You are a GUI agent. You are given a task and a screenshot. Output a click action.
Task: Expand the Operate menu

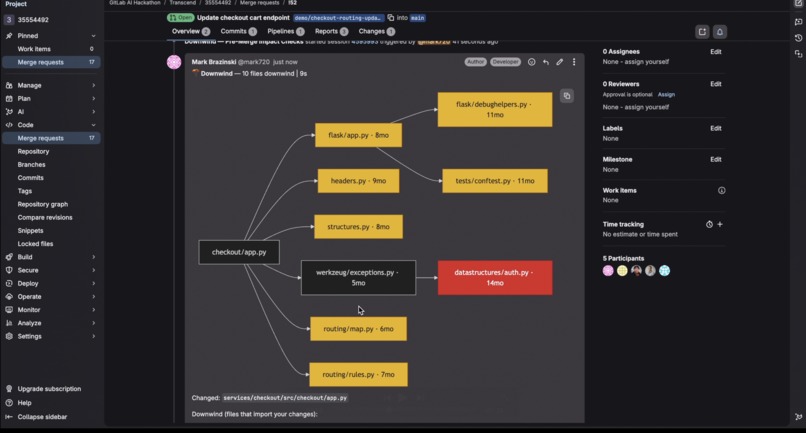(51, 297)
